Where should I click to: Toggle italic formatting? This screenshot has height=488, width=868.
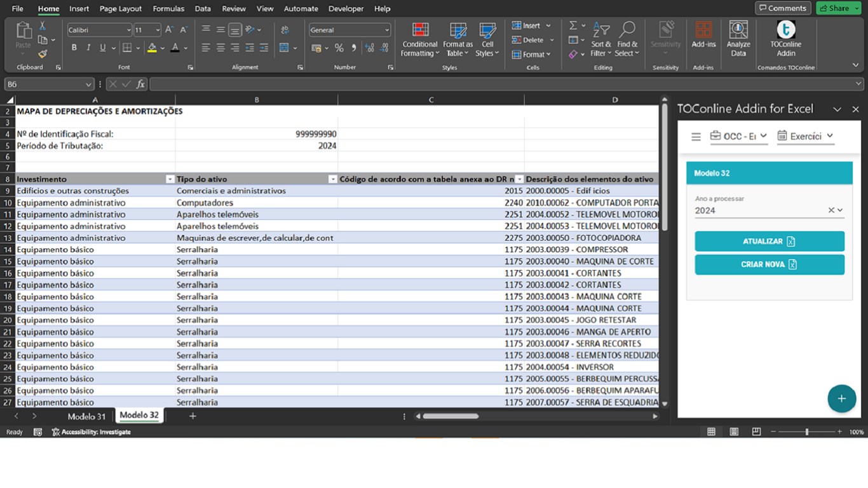tap(88, 48)
